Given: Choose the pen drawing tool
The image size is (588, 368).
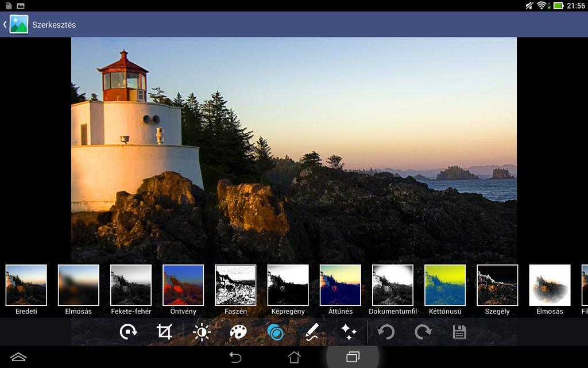Looking at the screenshot, I should [312, 332].
